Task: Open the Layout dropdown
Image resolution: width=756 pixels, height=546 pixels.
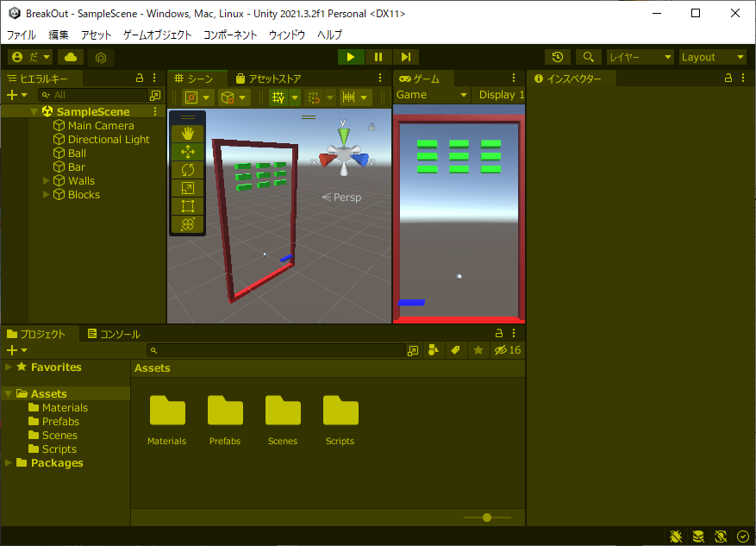Action: [x=713, y=57]
